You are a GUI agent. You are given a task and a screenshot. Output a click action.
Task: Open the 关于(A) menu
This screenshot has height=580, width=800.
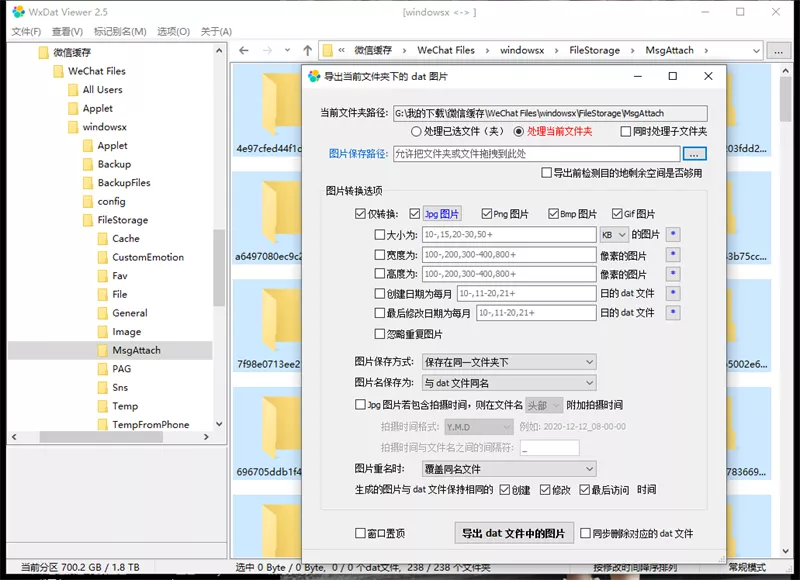[216, 32]
